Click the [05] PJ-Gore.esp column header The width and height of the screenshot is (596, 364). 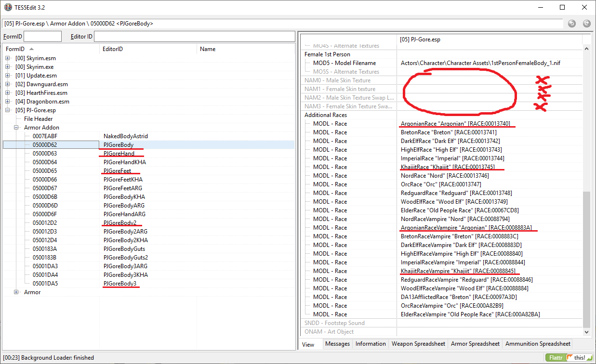coord(490,39)
